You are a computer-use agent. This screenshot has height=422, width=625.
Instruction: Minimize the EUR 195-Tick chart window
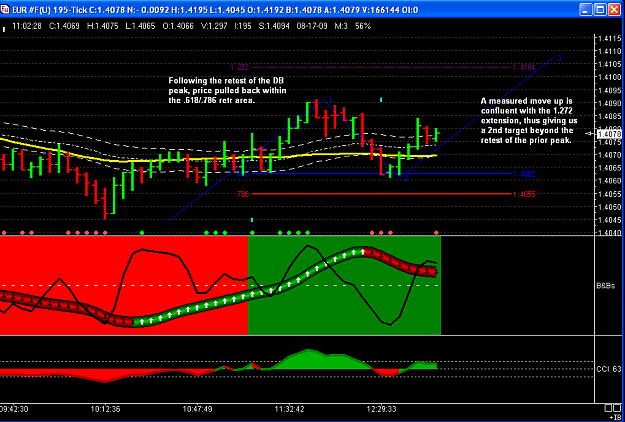click(586, 10)
